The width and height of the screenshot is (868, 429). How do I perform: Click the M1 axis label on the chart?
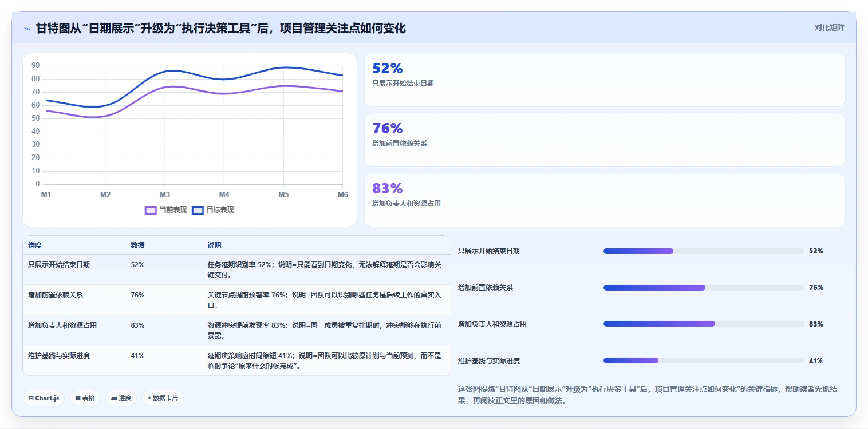click(46, 195)
